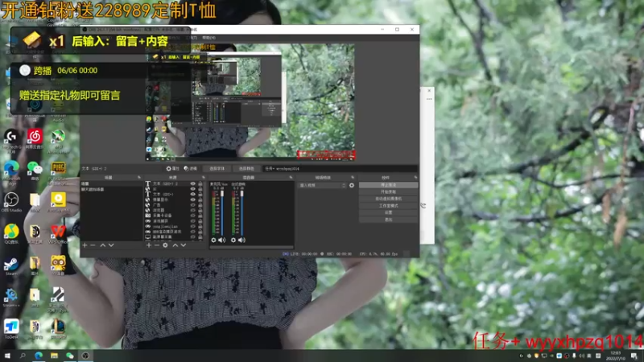644x362 pixels.
Task: Open settings gear for the first mixer channel
Action: pos(213,240)
